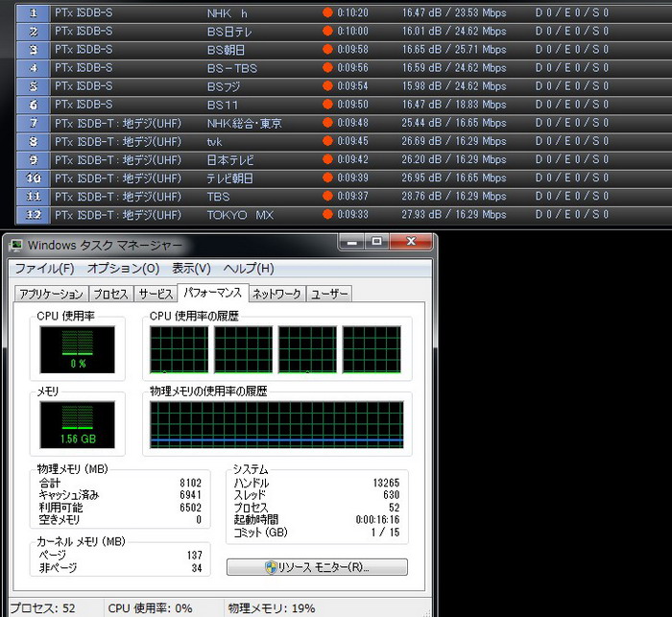Click orange record dot on BS11 row
The width and height of the screenshot is (672, 617).
tap(327, 105)
